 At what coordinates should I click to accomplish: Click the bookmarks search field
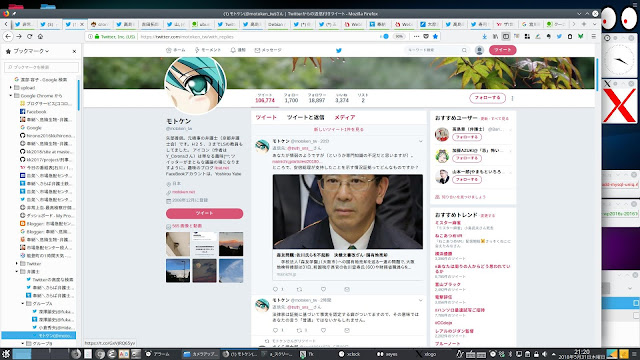pos(41,67)
